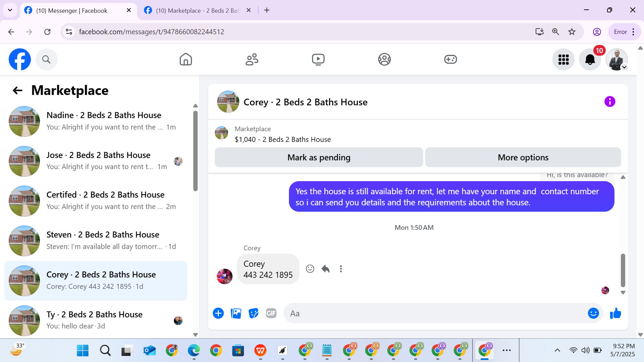View site information icon
Viewport: 644px width, 362px height.
coord(69,32)
